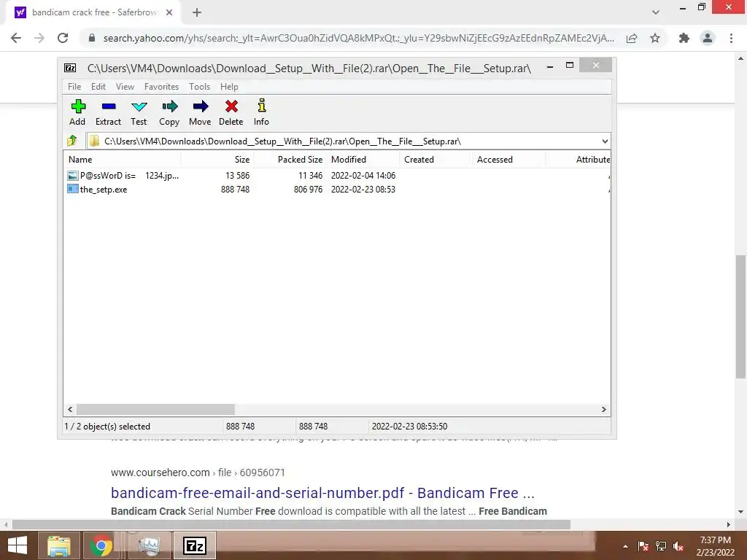Click the share page icon in address bar
Image resolution: width=747 pixels, height=560 pixels.
click(632, 38)
